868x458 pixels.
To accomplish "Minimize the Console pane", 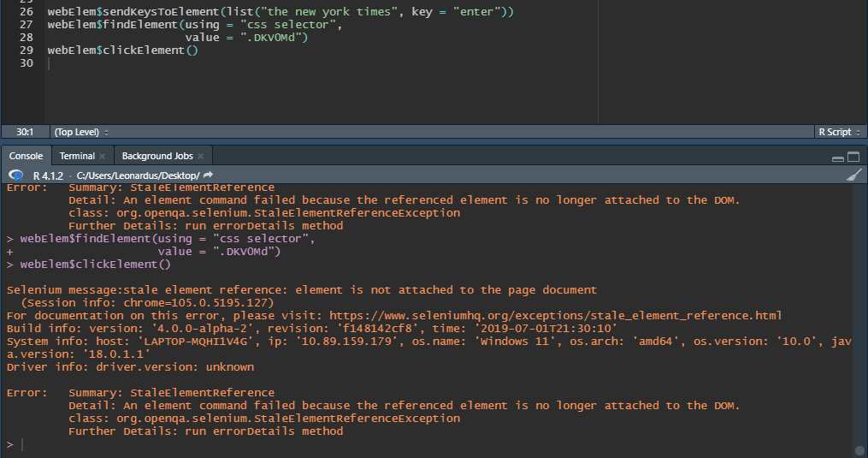I will click(838, 158).
